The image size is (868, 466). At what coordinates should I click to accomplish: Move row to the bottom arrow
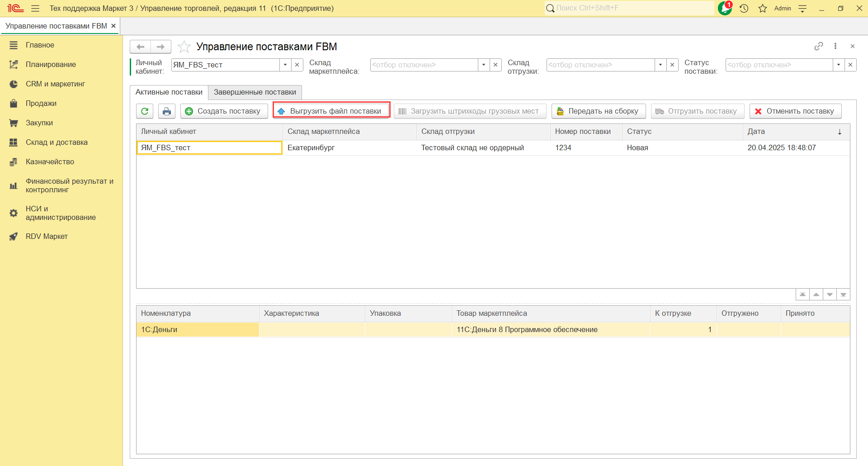843,295
